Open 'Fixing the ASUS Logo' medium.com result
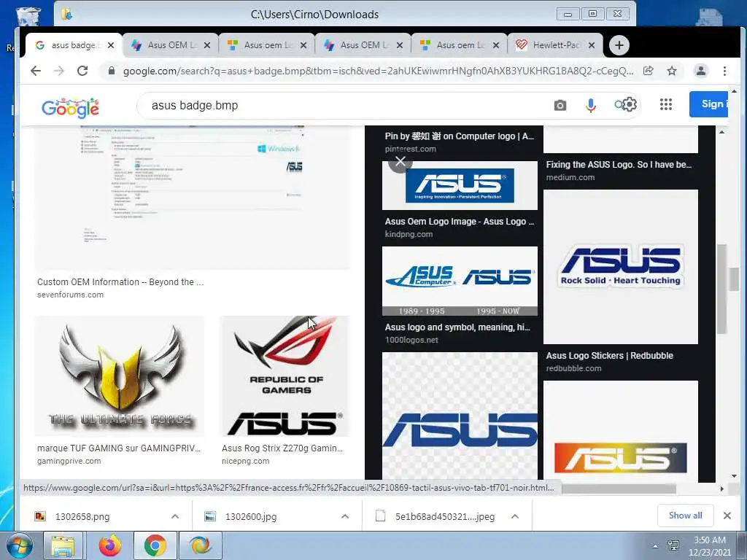The image size is (747, 560). click(619, 165)
